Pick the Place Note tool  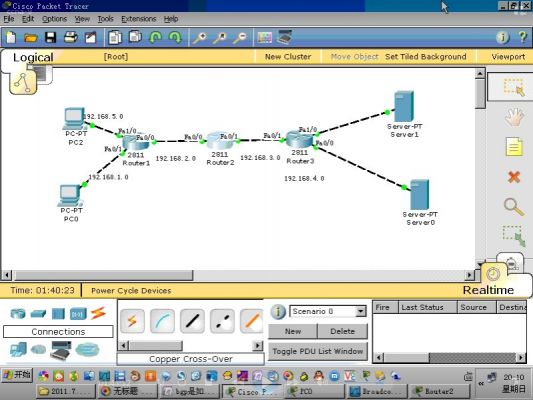point(514,147)
